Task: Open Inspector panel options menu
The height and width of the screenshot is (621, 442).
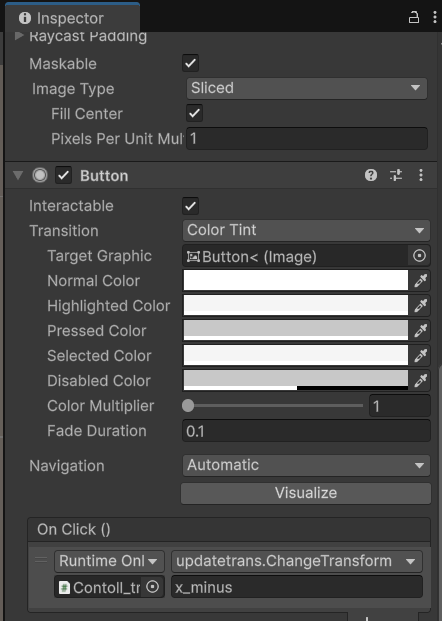Action: [434, 17]
